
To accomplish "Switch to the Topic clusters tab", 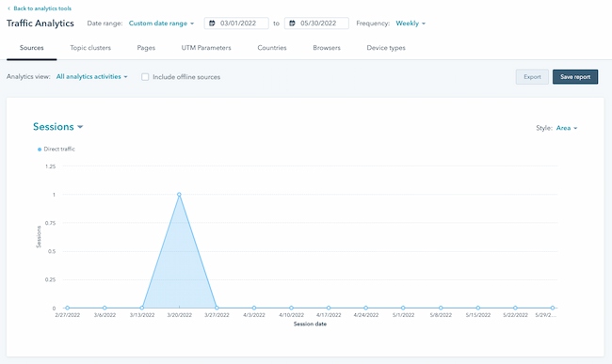I will (90, 48).
